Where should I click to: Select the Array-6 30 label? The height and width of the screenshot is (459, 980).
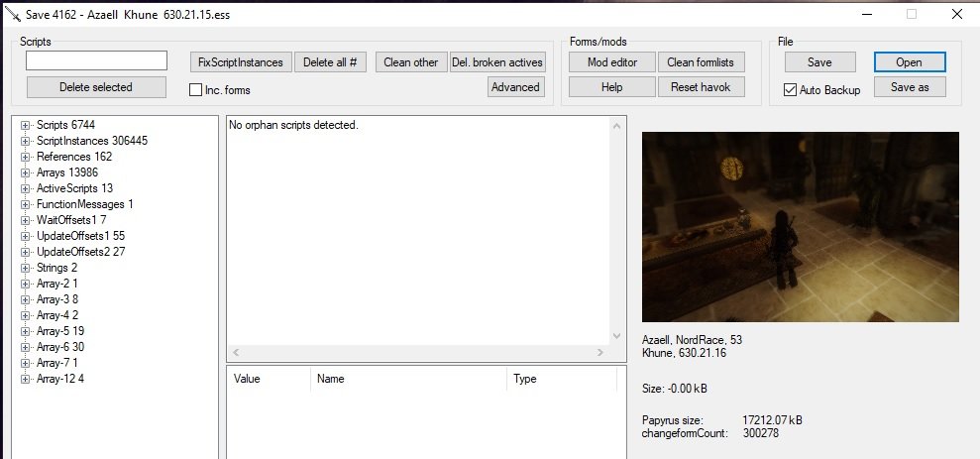click(x=60, y=347)
